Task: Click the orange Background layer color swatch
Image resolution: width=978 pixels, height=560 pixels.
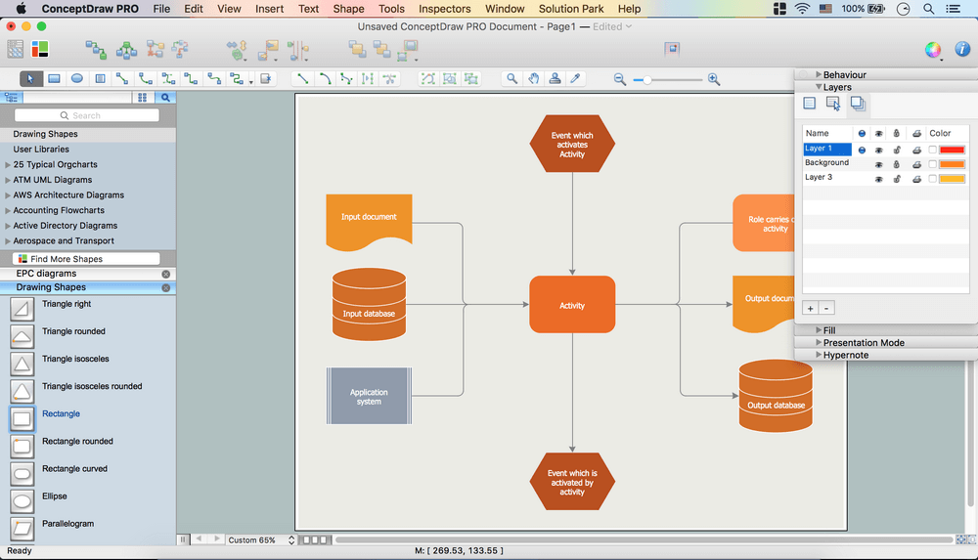Action: tap(952, 164)
